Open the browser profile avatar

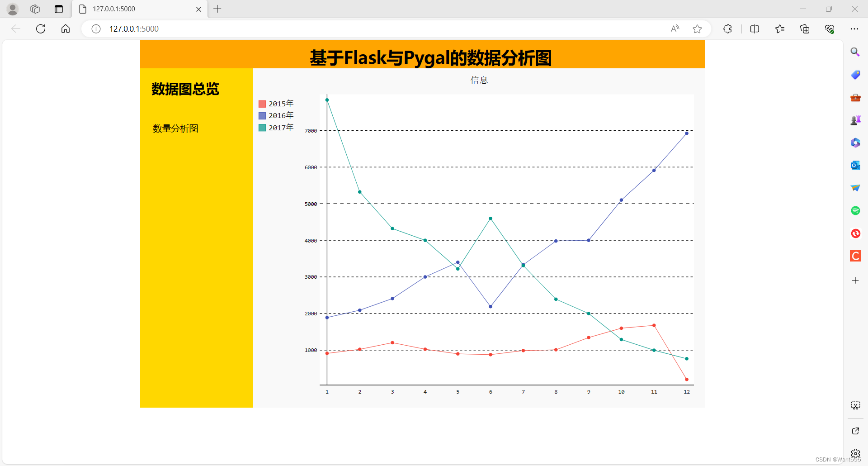click(x=13, y=9)
